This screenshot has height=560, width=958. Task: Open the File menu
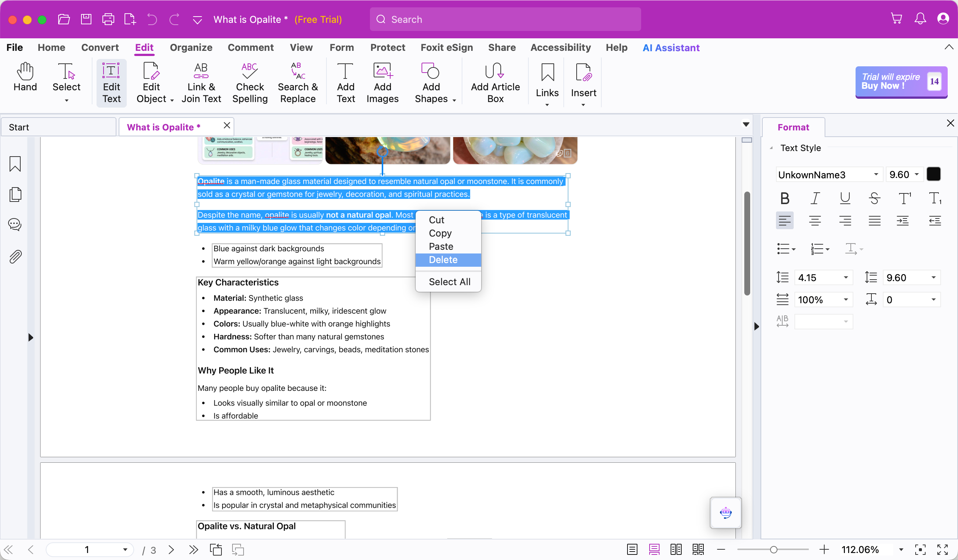[x=14, y=48]
